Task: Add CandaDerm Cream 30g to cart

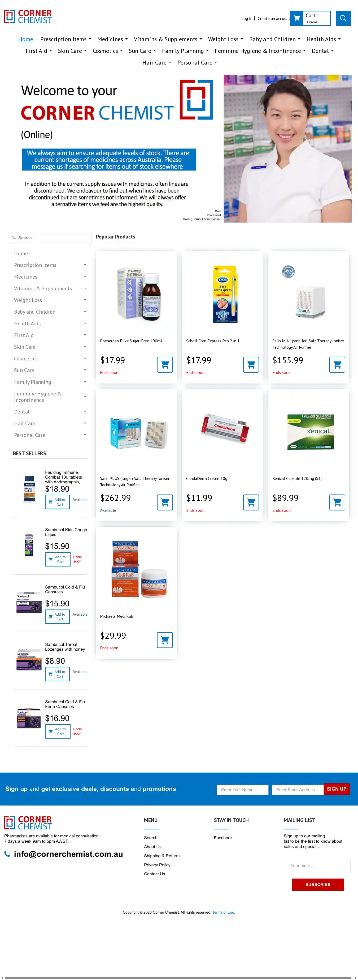Action: point(251,502)
